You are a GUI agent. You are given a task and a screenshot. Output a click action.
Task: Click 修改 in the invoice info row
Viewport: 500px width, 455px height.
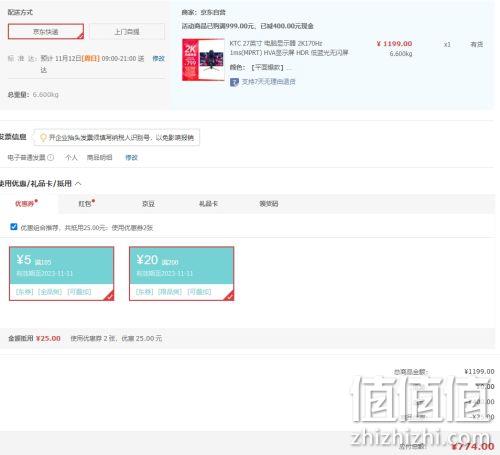131,157
